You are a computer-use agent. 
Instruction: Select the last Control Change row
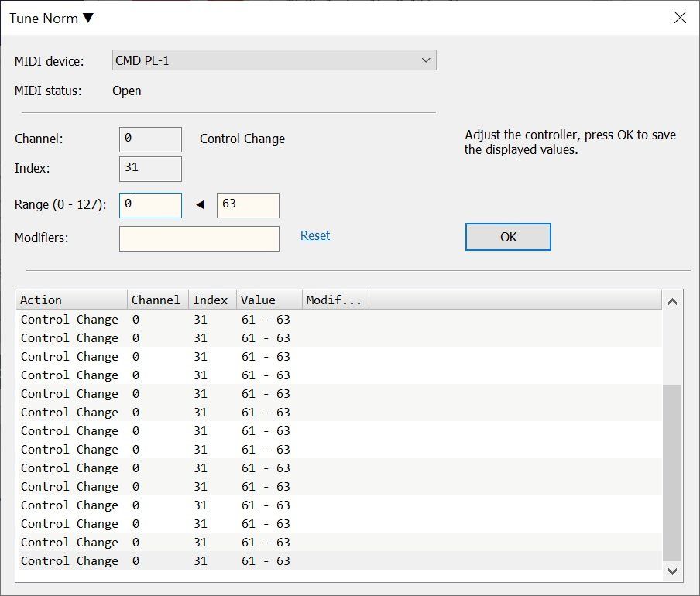339,560
